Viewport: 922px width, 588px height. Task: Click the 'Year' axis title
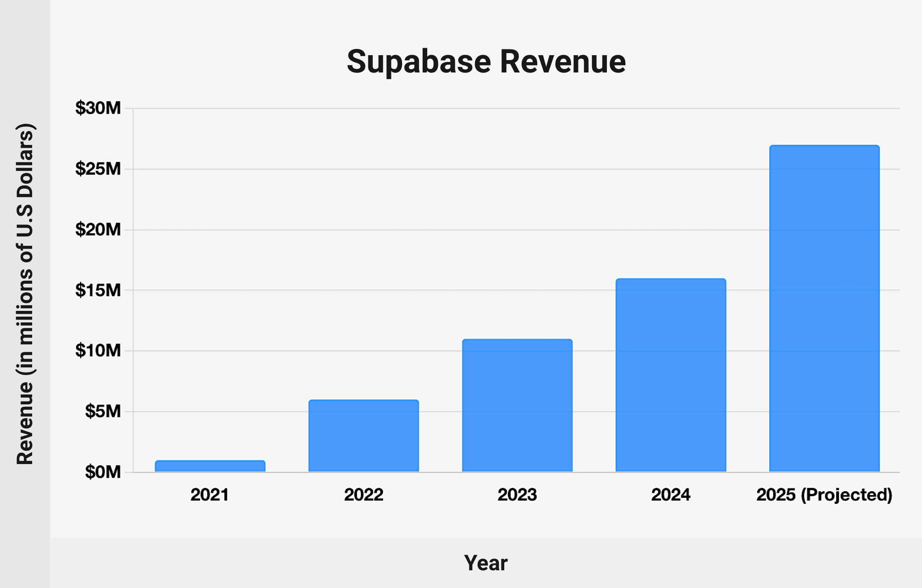pos(486,563)
